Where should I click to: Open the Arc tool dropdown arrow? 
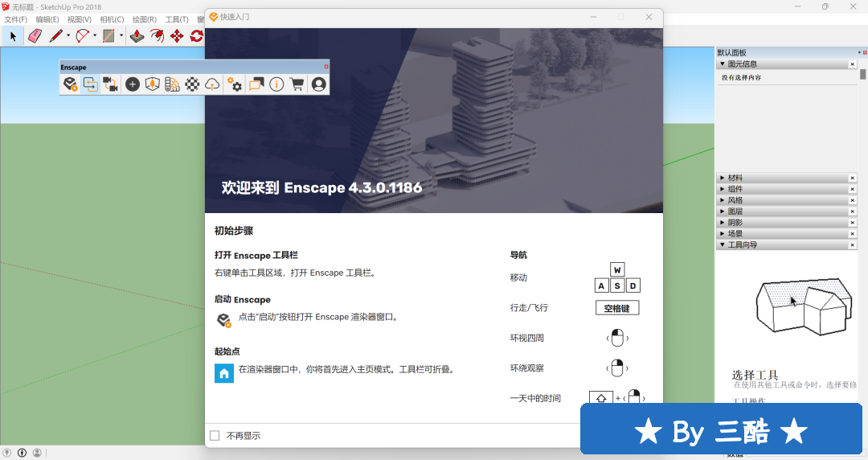click(x=95, y=36)
